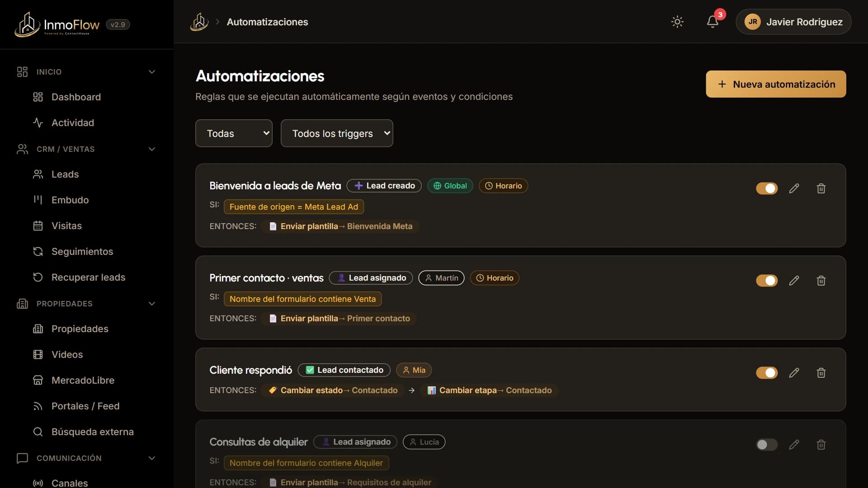Click Lead contactado trigger badge
The width and height of the screenshot is (868, 488).
pos(344,370)
